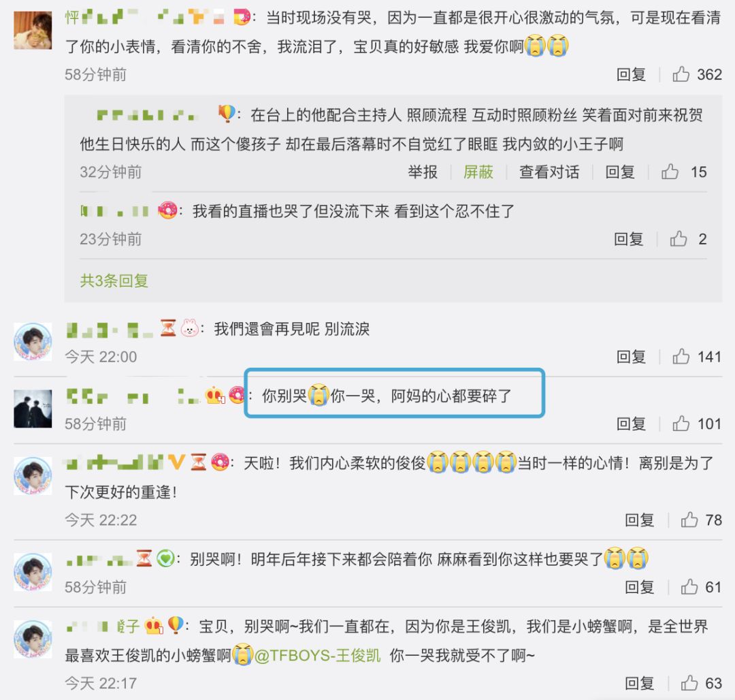Select 屏蔽 to block the reply

(x=478, y=172)
